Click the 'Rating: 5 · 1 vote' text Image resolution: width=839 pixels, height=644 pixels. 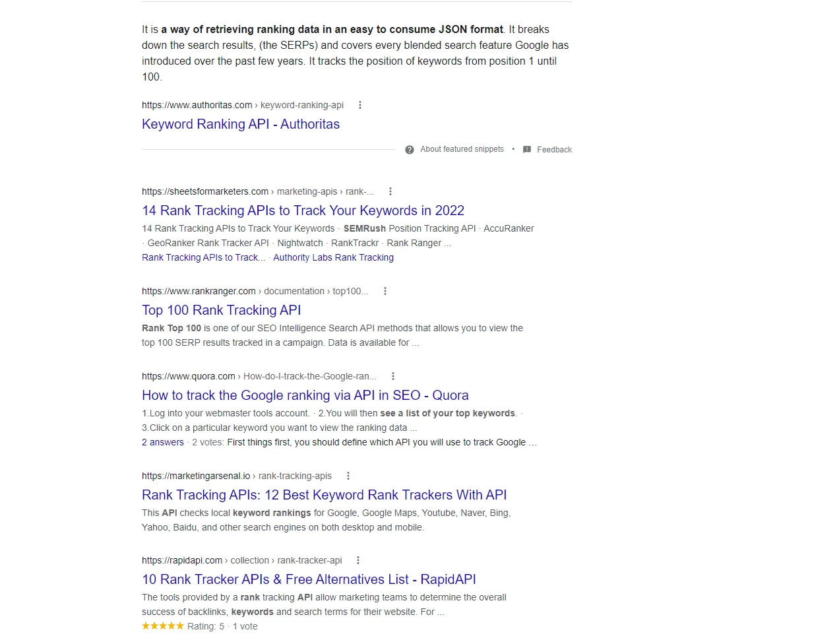(x=222, y=626)
